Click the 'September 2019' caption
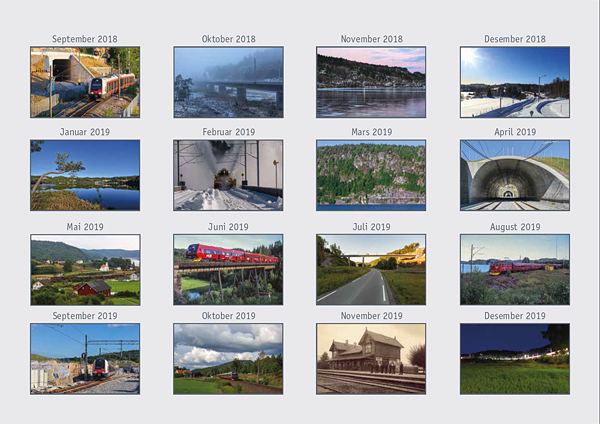The image size is (600, 424). (85, 316)
